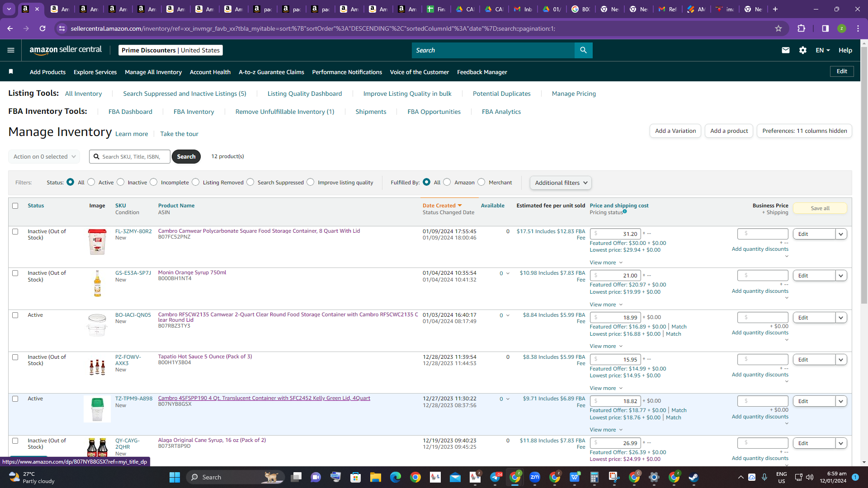
Task: Select checkbox for SKU BO-IACI-QN05
Action: point(15,315)
